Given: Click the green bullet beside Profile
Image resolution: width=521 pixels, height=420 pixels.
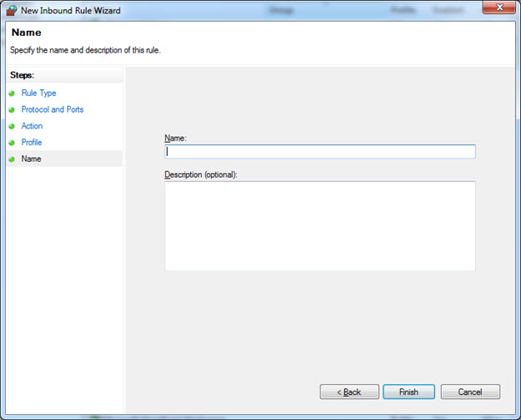Looking at the screenshot, I should pos(12,143).
